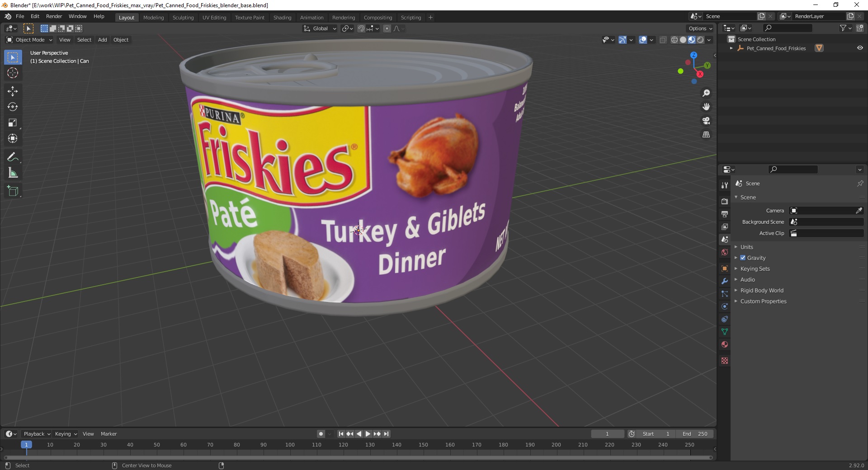
Task: Jump to the timeline start frame
Action: 341,434
